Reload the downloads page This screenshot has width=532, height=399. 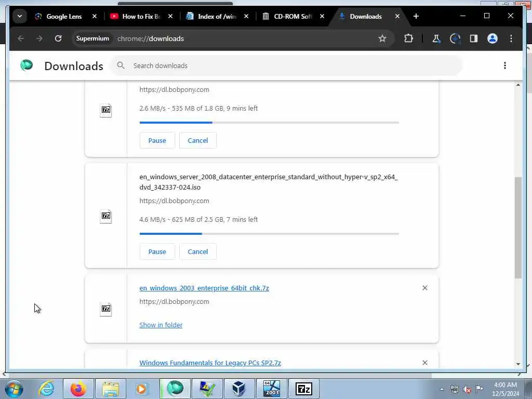pos(58,38)
